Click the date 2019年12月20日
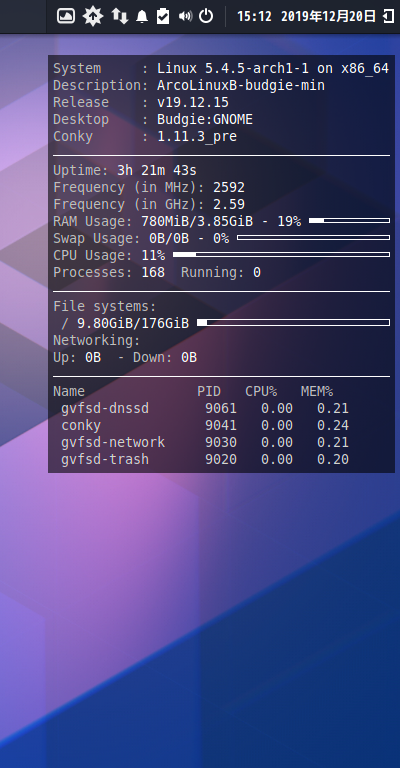The height and width of the screenshot is (768, 400). pos(329,17)
